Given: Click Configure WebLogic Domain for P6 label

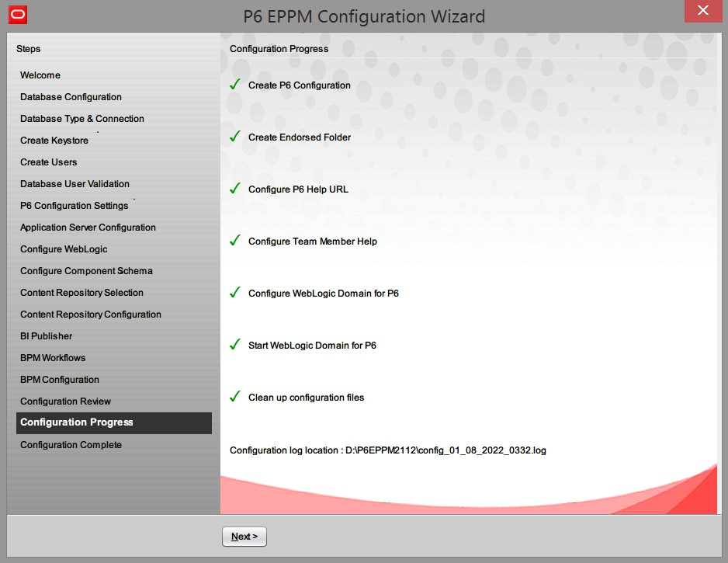Looking at the screenshot, I should pos(324,294).
